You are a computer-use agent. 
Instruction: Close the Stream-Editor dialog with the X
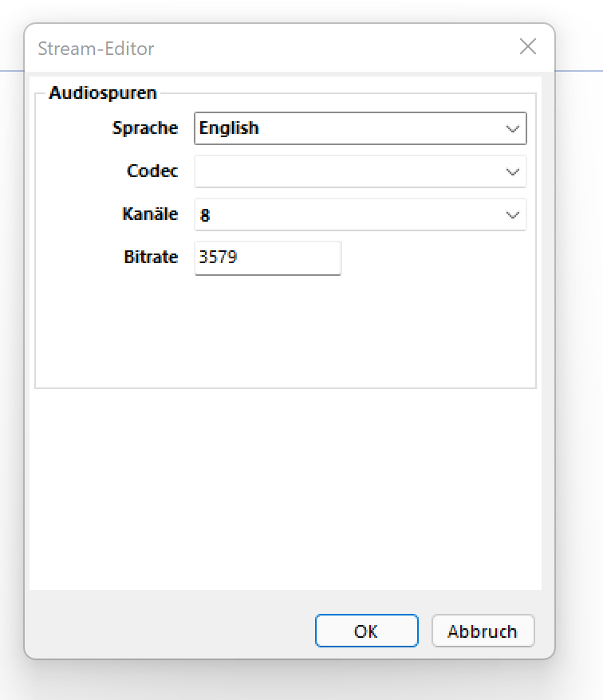pos(527,46)
